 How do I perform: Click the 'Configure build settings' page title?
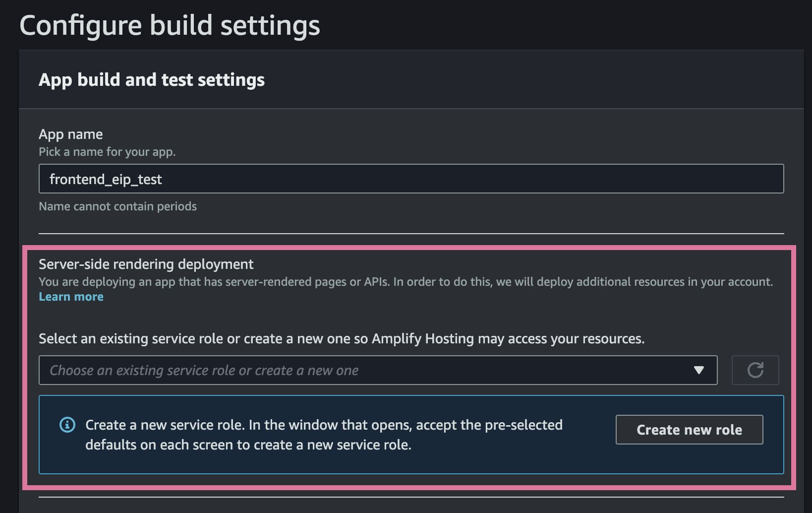tap(170, 25)
